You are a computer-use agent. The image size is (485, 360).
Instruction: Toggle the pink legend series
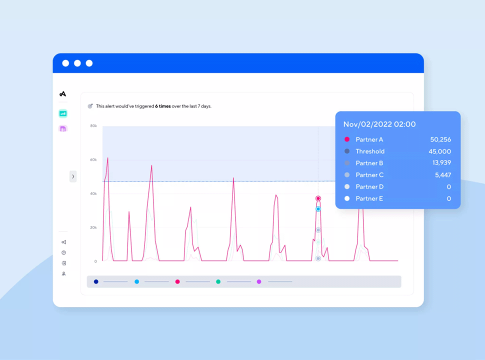point(177,282)
